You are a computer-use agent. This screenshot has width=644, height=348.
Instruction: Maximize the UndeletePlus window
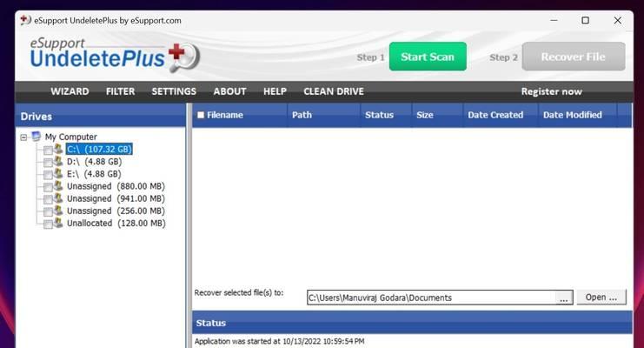pos(585,20)
